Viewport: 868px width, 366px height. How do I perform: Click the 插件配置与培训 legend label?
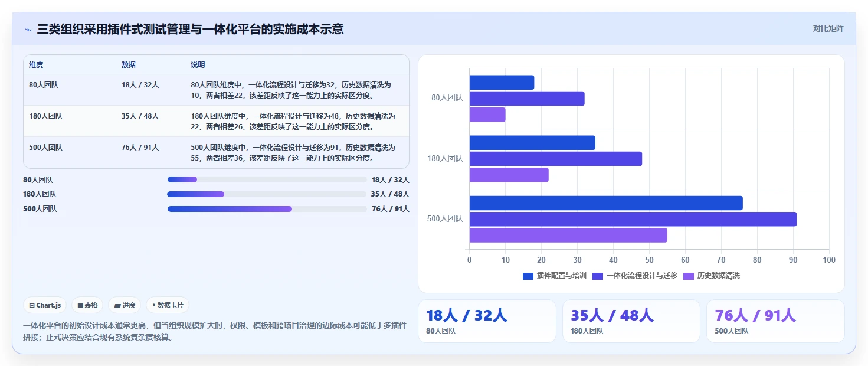coord(561,276)
